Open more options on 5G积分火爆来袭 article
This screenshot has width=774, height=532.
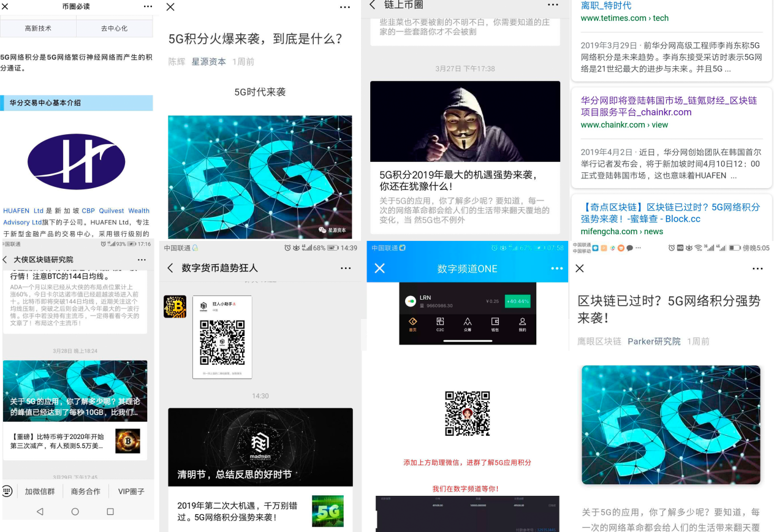pos(346,7)
